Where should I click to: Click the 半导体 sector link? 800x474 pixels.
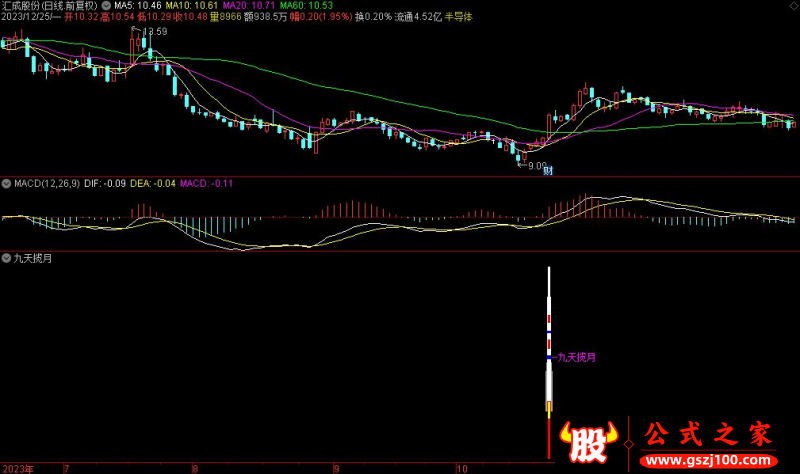coord(459,18)
